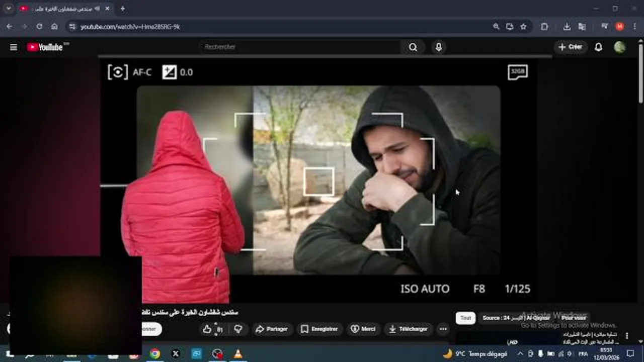Click the video player to pause
This screenshot has height=362, width=644.
(318, 181)
